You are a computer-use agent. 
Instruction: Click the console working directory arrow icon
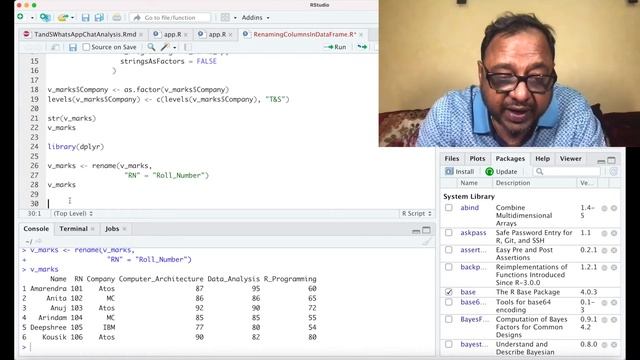tap(39, 241)
